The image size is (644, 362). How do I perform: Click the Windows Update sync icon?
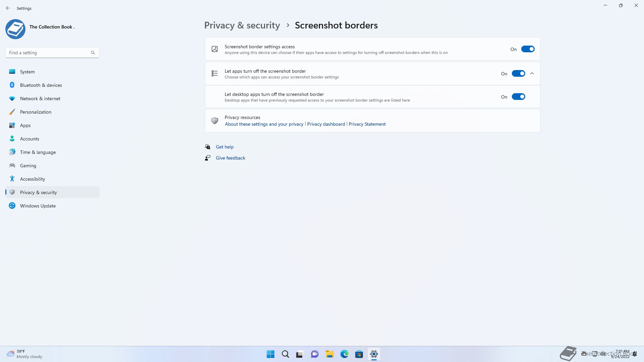(x=12, y=206)
